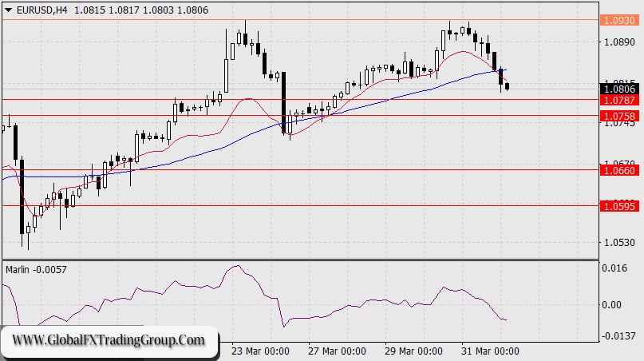
Task: Select the 1.0930 orange price level label
Action: (x=619, y=20)
